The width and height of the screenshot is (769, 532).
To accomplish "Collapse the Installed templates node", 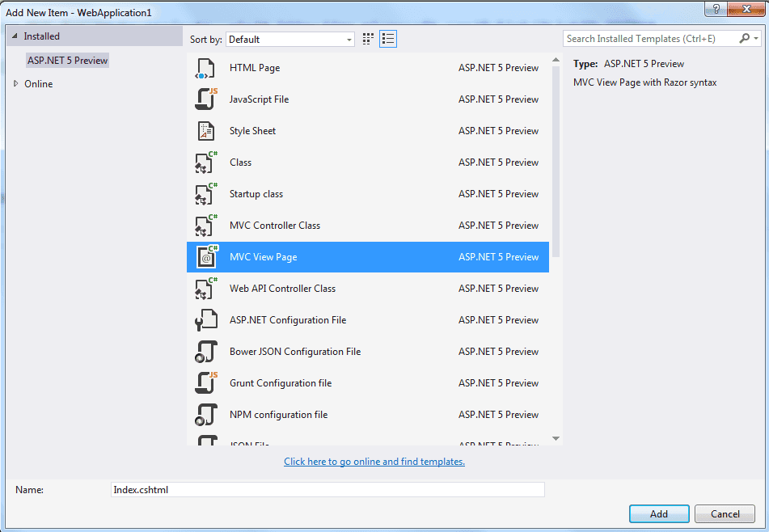I will (15, 36).
